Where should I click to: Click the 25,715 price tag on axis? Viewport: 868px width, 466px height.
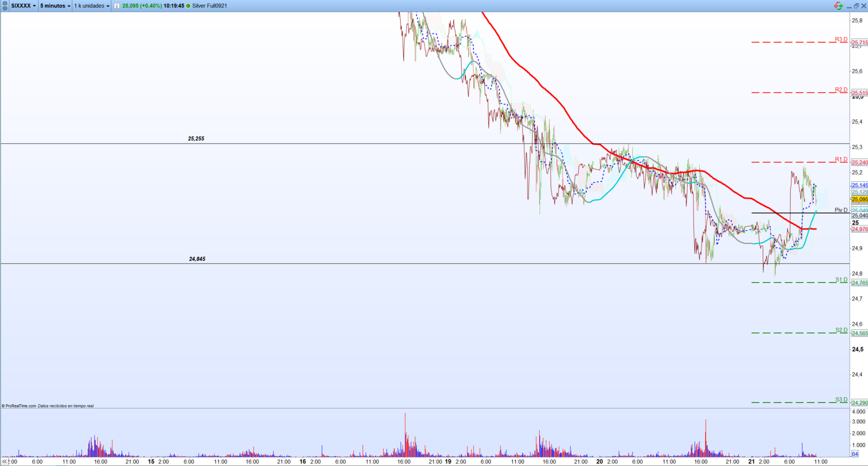click(x=860, y=43)
